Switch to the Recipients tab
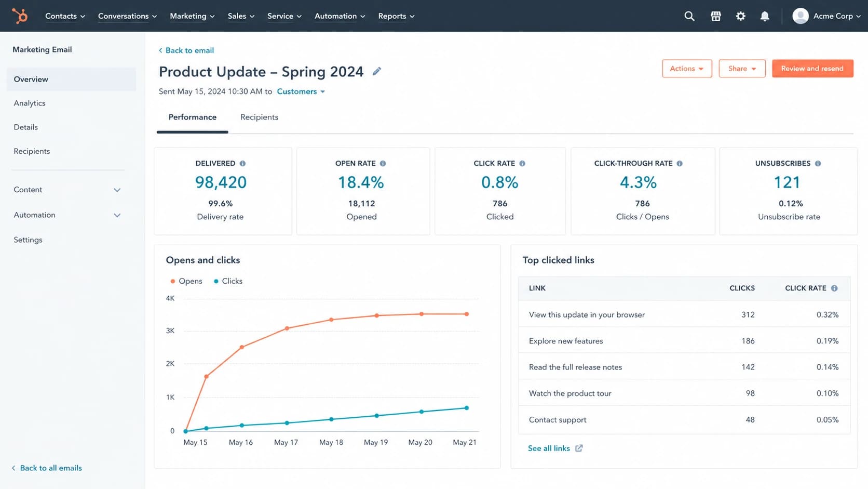The image size is (868, 489). pyautogui.click(x=259, y=117)
